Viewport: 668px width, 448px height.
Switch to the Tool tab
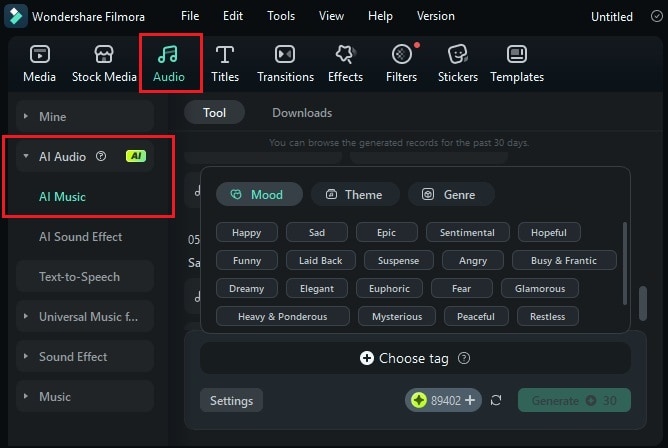tap(214, 112)
